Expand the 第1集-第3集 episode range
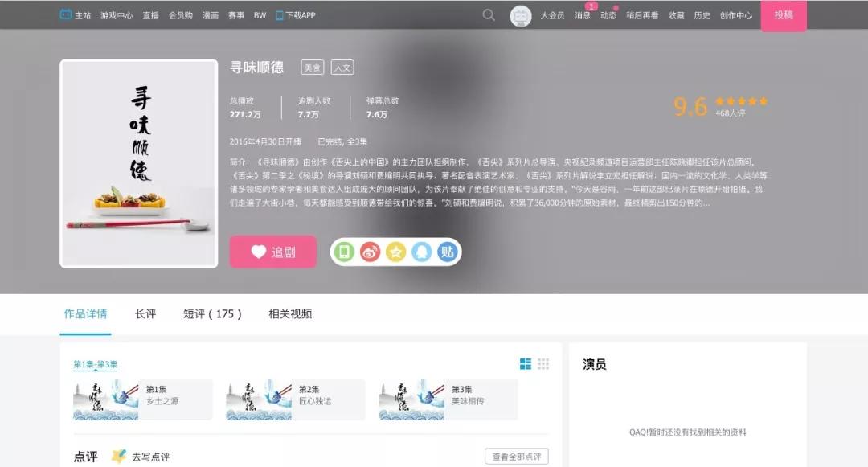Viewport: 868px width, 467px height. click(96, 363)
